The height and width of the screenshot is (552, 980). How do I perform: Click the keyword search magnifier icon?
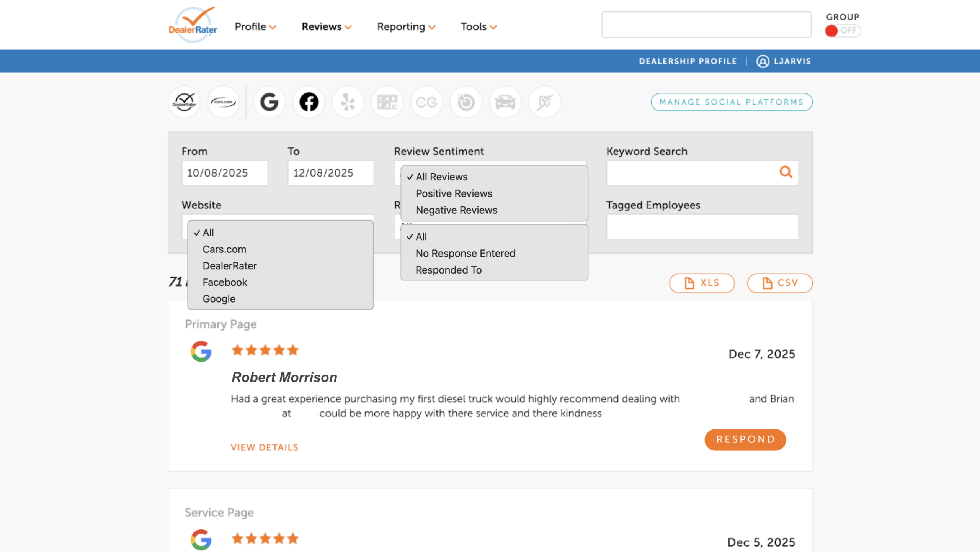786,172
